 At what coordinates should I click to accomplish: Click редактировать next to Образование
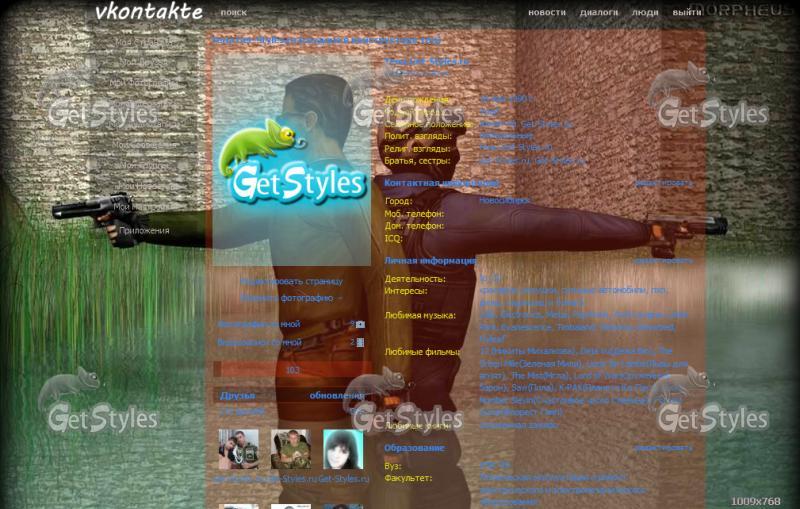coord(663,448)
